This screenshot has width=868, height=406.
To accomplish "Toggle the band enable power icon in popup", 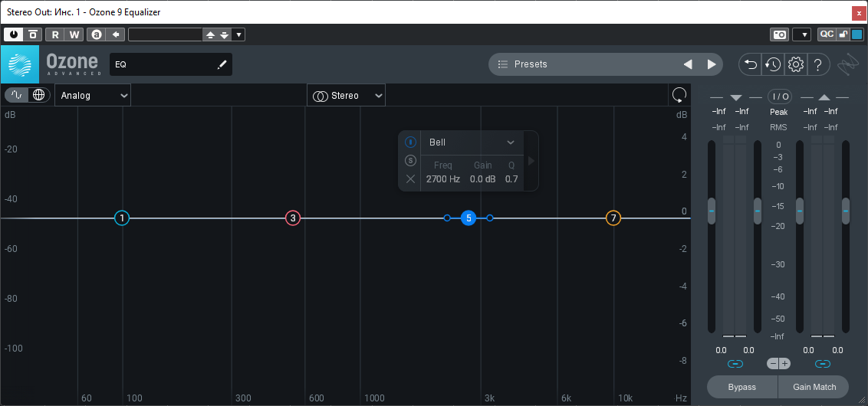I will (x=410, y=142).
